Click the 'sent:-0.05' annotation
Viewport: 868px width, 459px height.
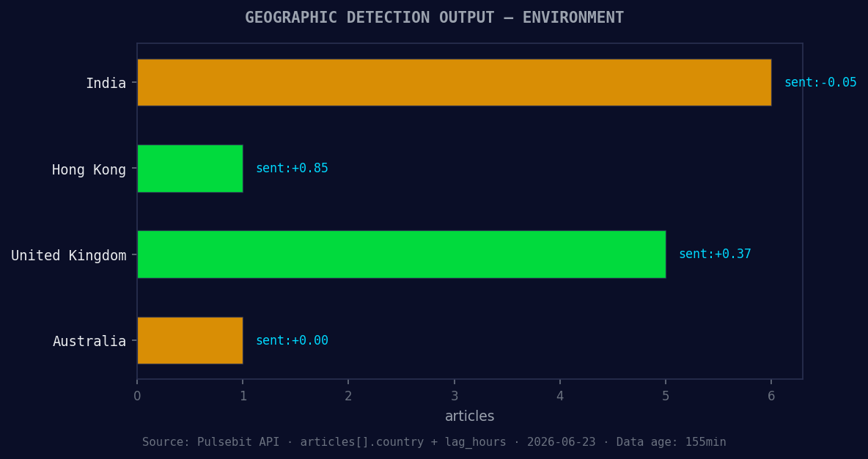click(x=820, y=83)
